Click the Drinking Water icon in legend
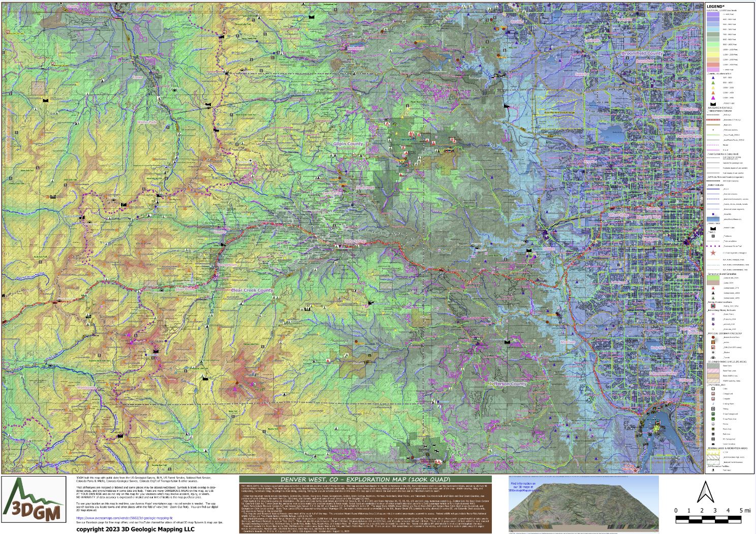 [713, 403]
